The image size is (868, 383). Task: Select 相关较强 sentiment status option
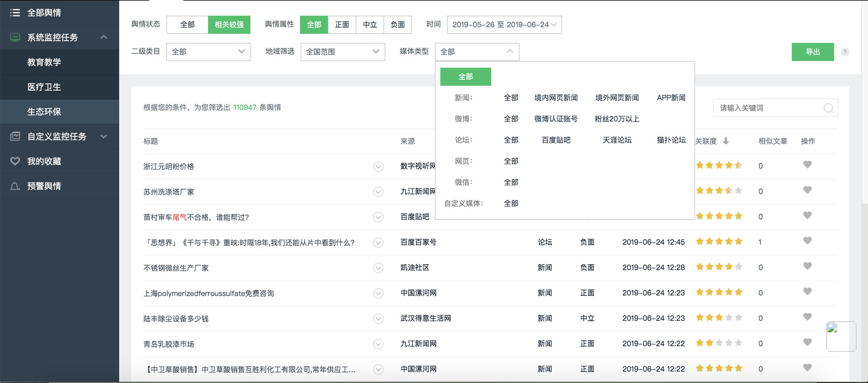point(229,25)
